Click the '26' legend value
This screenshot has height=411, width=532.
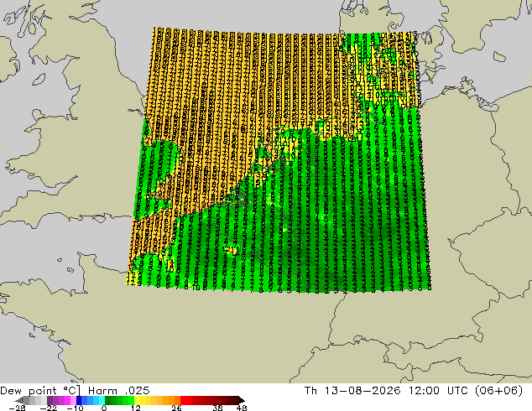[176, 408]
